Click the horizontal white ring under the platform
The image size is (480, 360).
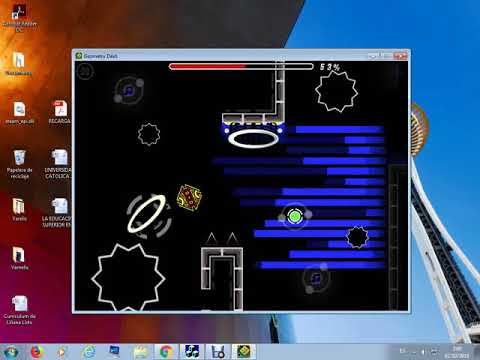pyautogui.click(x=253, y=138)
